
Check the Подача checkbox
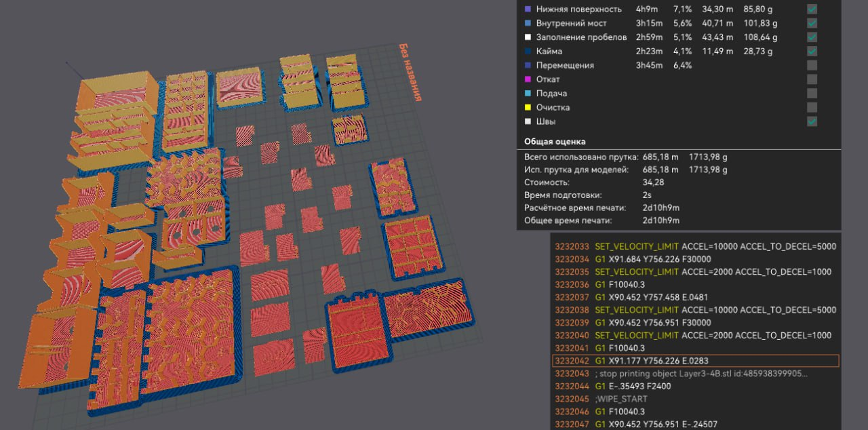pos(812,94)
